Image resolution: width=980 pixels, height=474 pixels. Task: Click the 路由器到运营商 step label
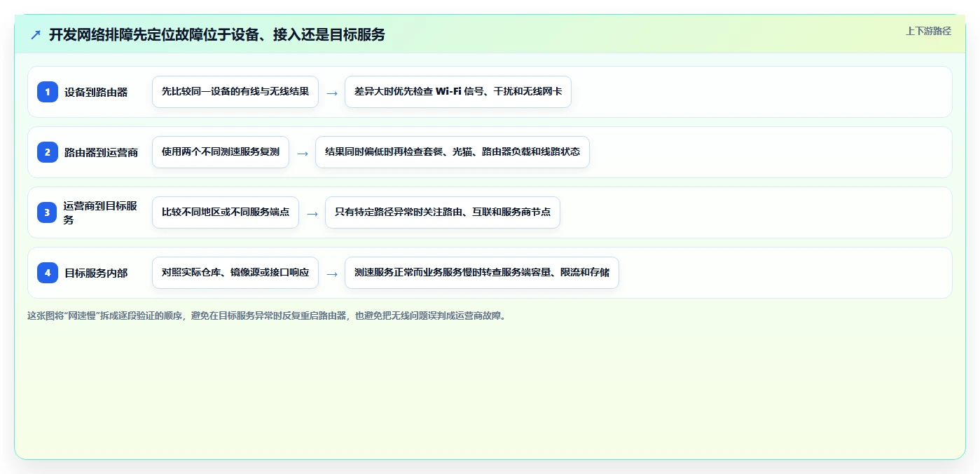(101, 152)
